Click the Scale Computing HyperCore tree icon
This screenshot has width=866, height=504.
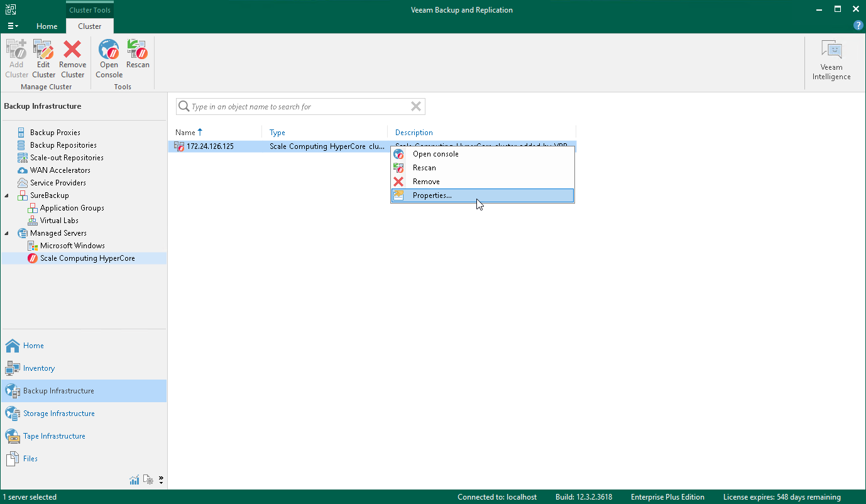coord(33,258)
